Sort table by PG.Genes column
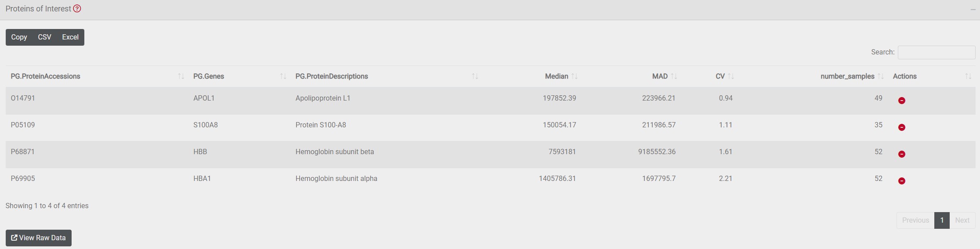 pos(209,76)
